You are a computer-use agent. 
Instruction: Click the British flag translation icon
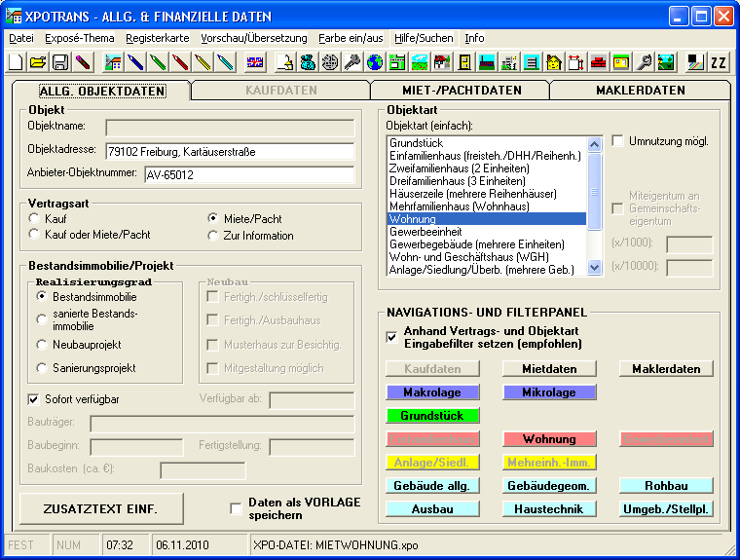254,63
